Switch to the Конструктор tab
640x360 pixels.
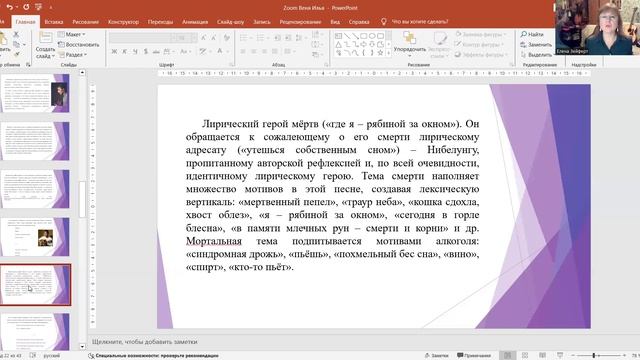(123, 22)
